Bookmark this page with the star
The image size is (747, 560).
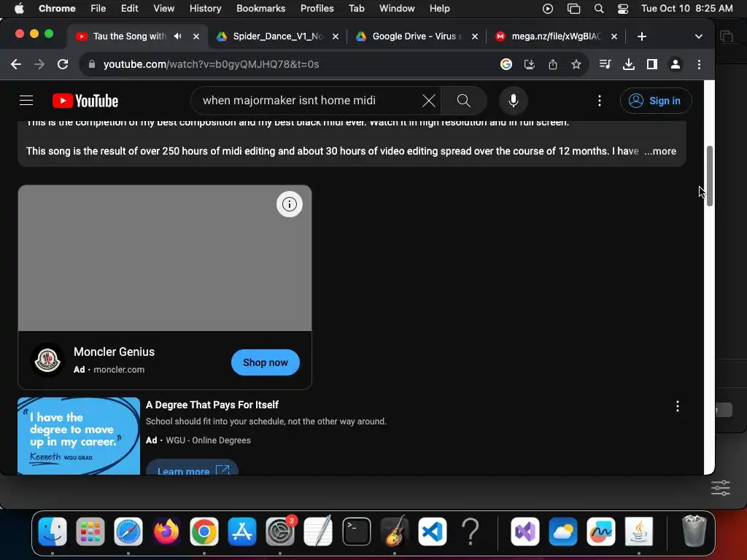[x=576, y=64]
